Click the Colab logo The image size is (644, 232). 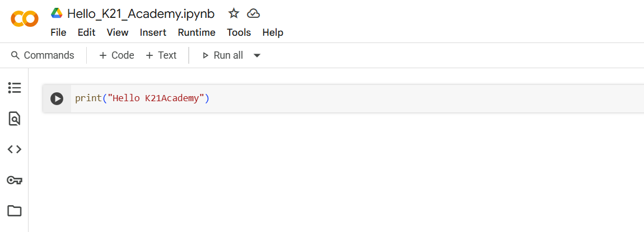[25, 19]
